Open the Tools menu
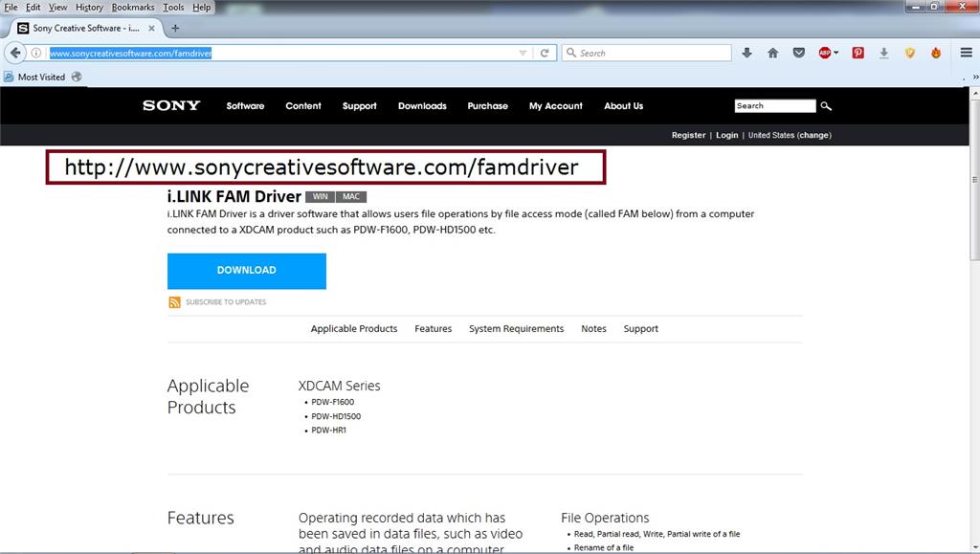The width and height of the screenshot is (980, 554). tap(174, 8)
